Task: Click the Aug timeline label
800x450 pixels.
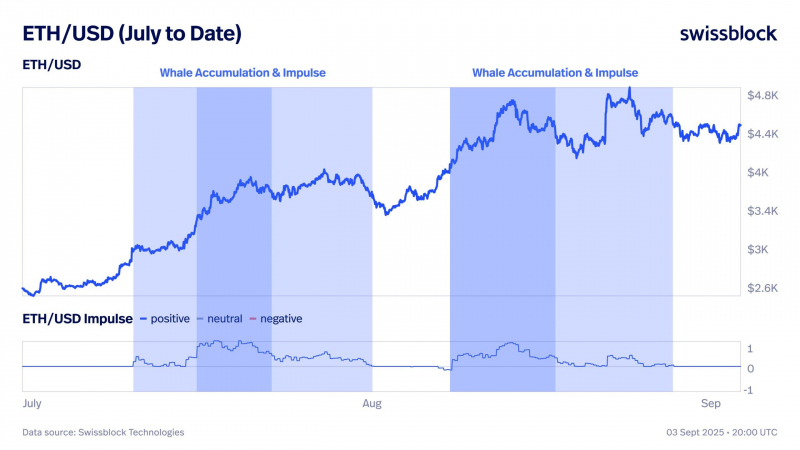Action: coord(372,404)
